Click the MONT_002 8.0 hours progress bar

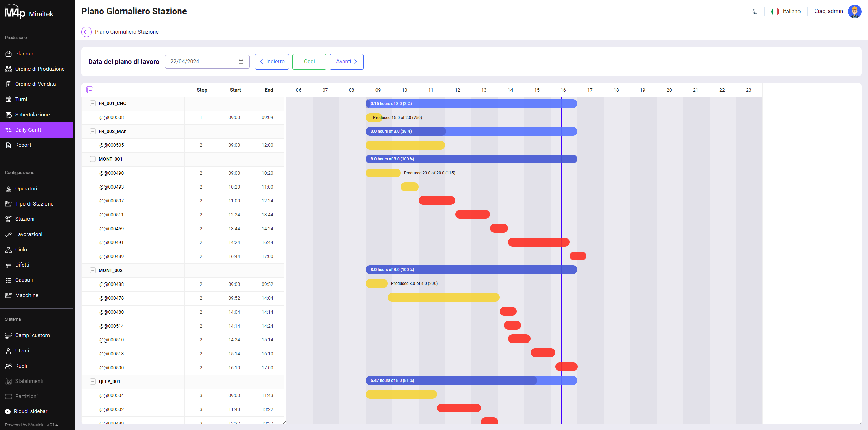point(471,270)
